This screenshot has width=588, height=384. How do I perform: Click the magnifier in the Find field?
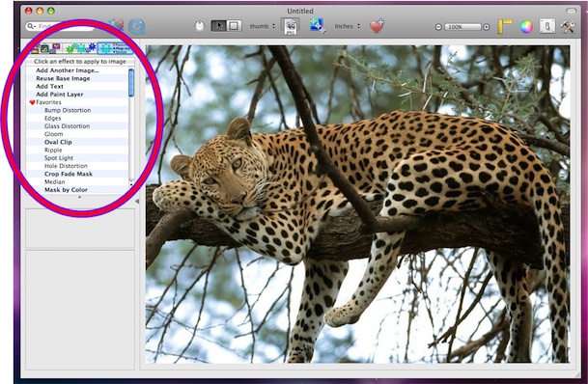coord(31,26)
